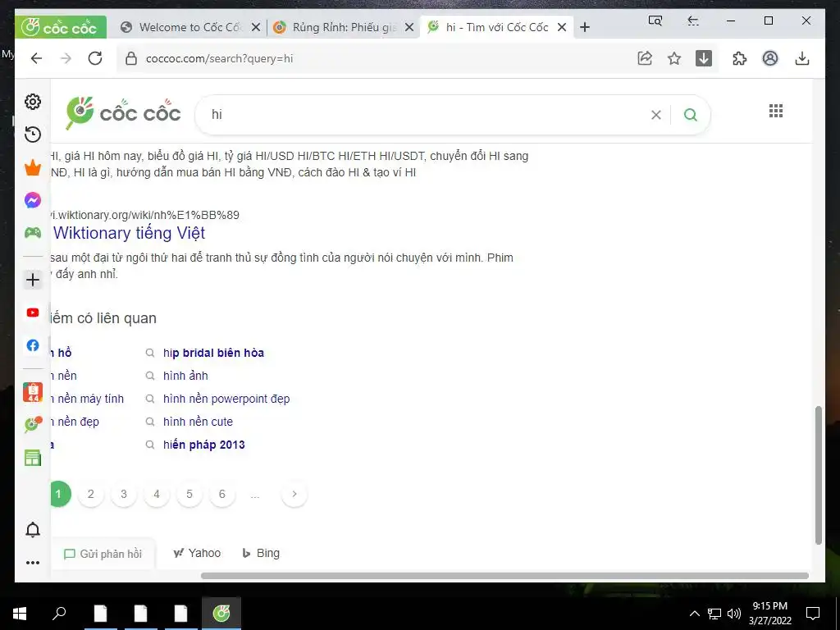Screen dimensions: 840x630
Task: Open sidebar settings gear
Action: point(33,101)
